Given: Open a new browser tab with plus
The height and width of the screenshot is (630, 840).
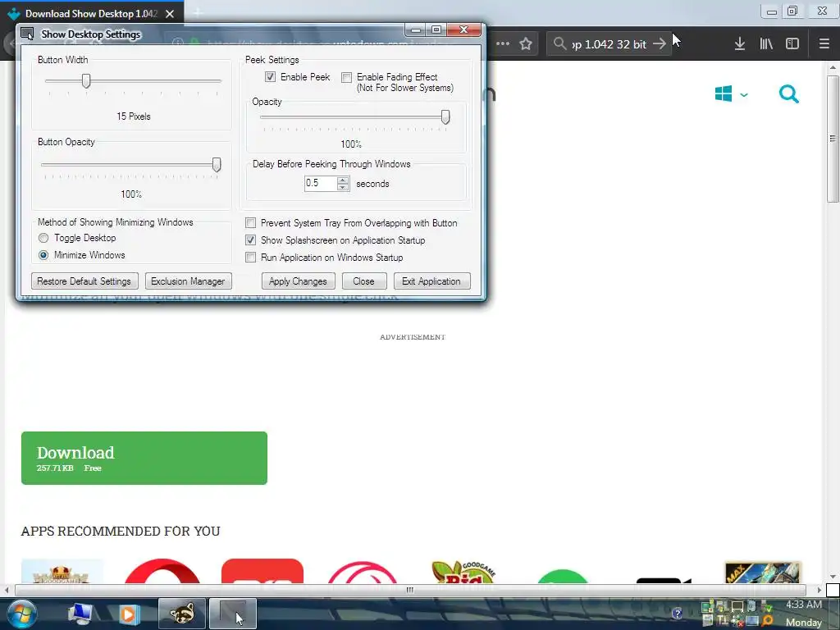Looking at the screenshot, I should click(x=198, y=13).
